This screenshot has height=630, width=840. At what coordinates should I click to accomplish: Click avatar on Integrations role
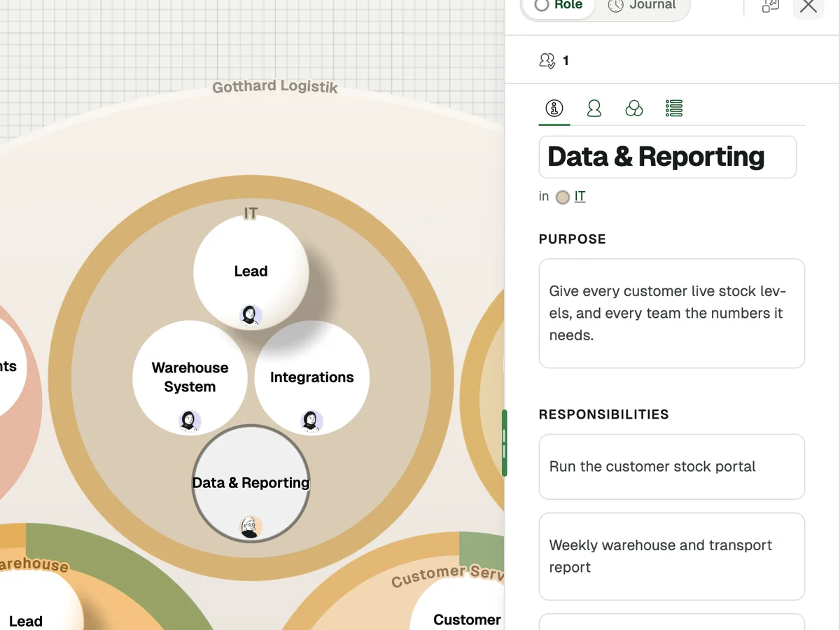[x=311, y=421]
